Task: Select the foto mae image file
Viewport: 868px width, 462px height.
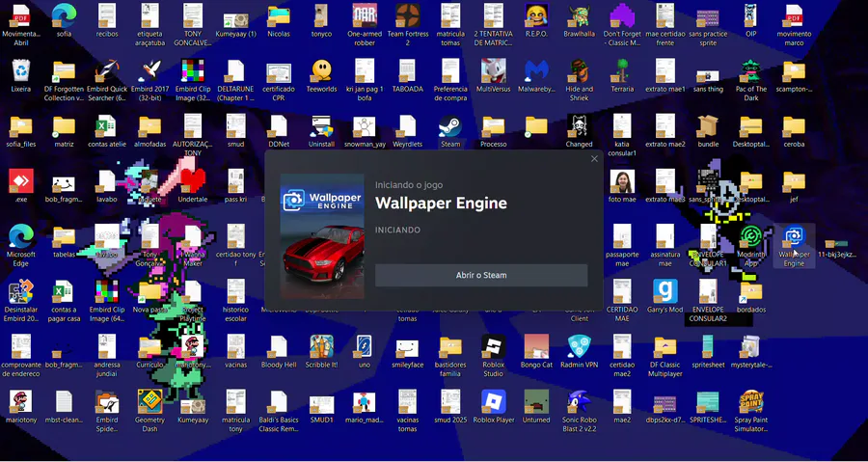Action: coord(622,186)
